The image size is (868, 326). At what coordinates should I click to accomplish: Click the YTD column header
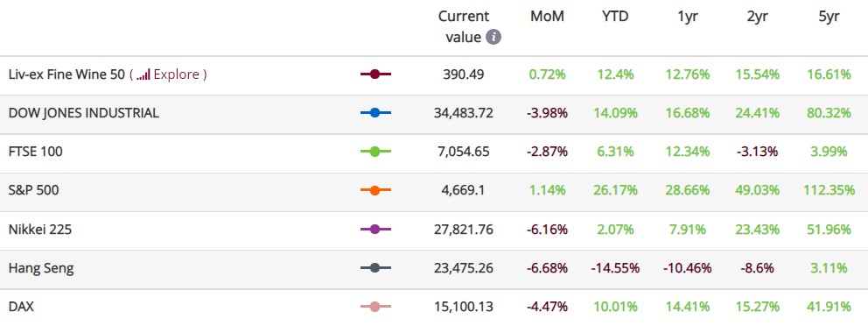pyautogui.click(x=615, y=17)
